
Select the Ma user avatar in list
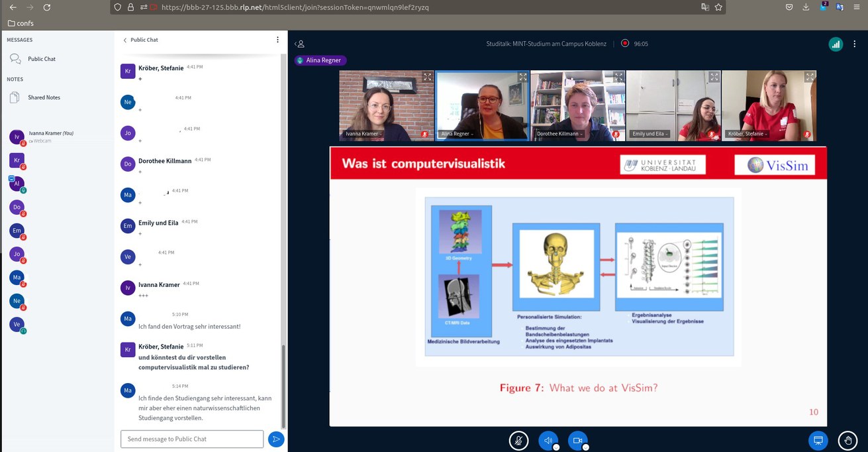click(17, 277)
